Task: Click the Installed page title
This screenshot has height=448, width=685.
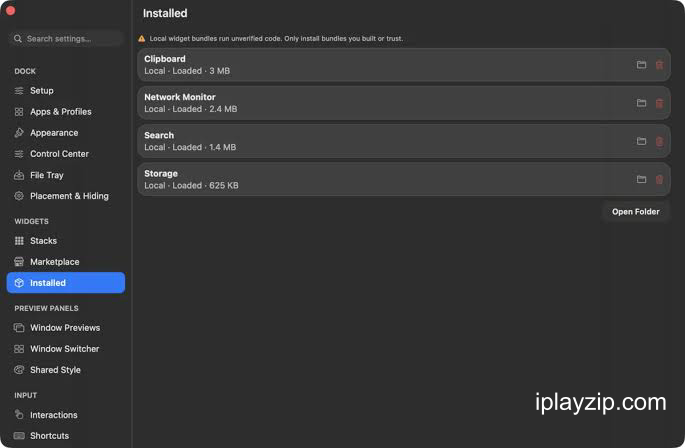Action: point(165,13)
